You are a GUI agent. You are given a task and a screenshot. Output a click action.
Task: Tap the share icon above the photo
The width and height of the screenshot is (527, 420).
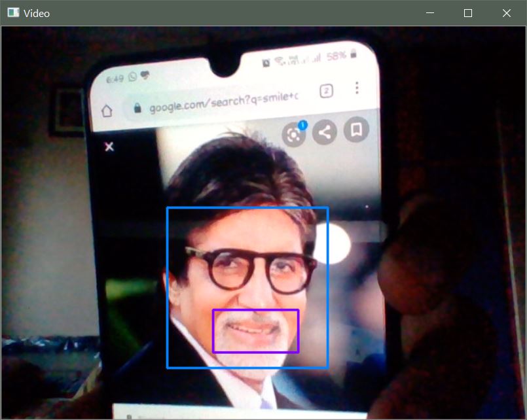[324, 132]
